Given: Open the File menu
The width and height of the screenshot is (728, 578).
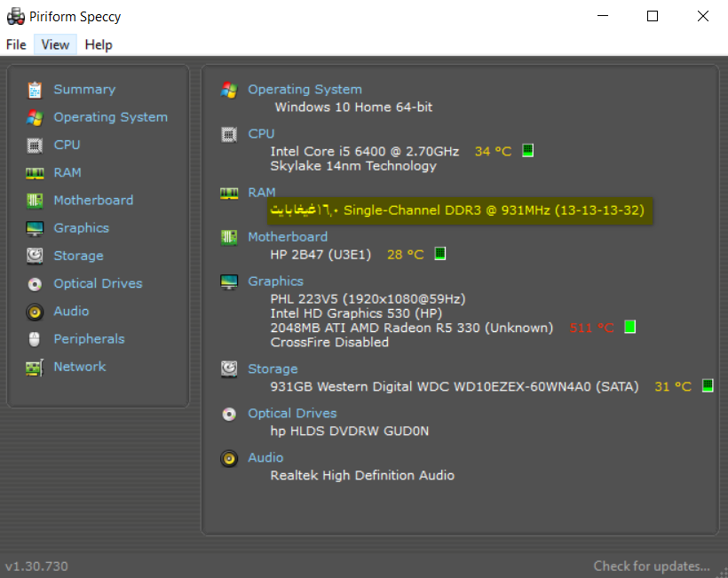Looking at the screenshot, I should (16, 44).
